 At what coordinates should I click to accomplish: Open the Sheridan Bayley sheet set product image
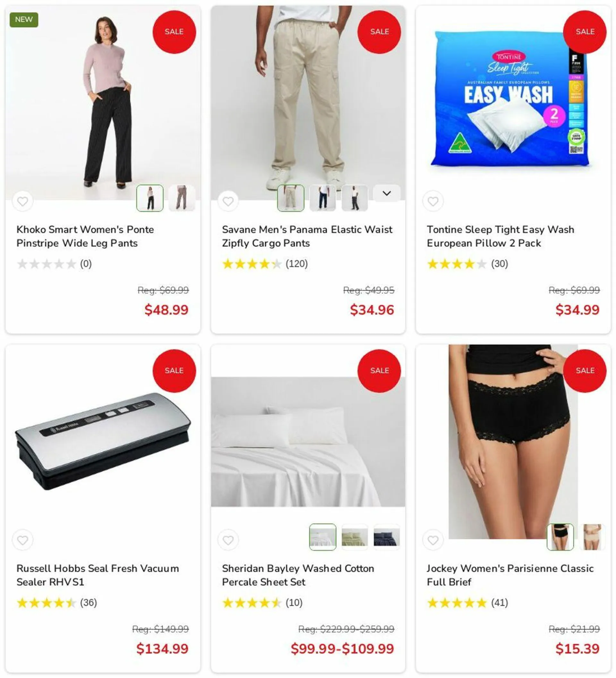tap(308, 442)
